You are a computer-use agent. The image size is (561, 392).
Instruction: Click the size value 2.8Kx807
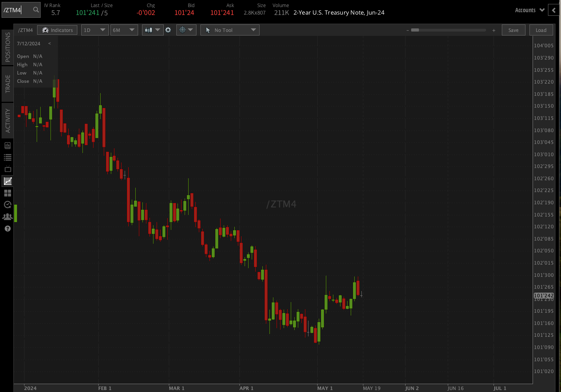tap(255, 13)
